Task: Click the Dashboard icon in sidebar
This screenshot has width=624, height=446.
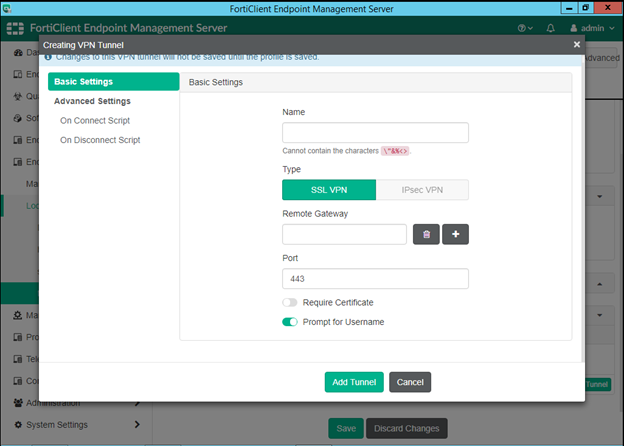Action: (x=18, y=51)
